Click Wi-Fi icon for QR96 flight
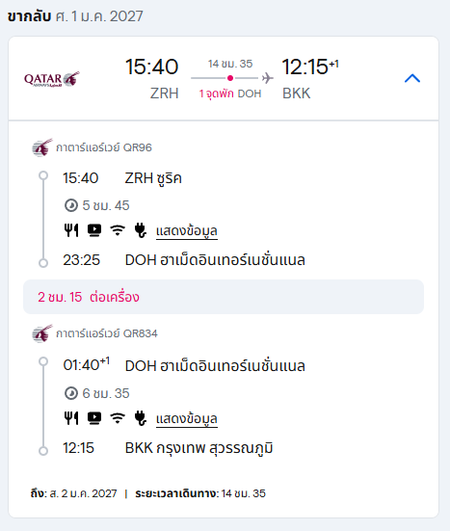 click(x=117, y=230)
